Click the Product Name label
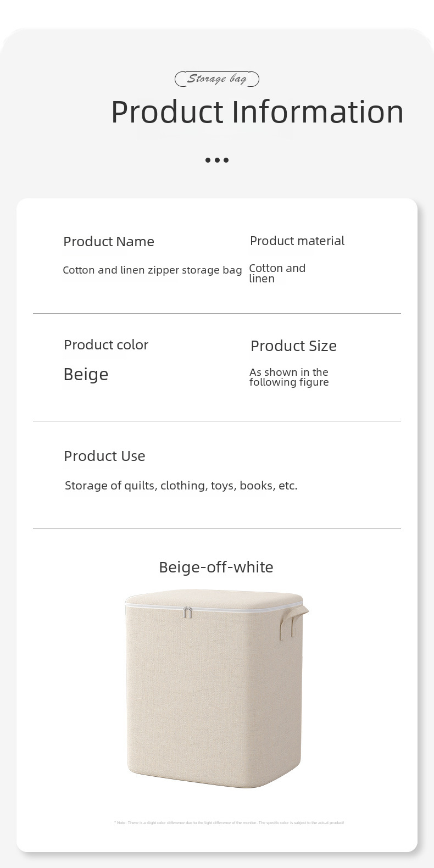 pos(109,242)
